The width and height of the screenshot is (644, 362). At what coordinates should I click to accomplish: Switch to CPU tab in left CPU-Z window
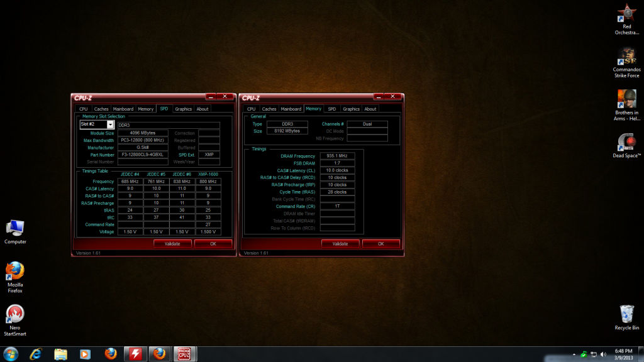pos(84,109)
